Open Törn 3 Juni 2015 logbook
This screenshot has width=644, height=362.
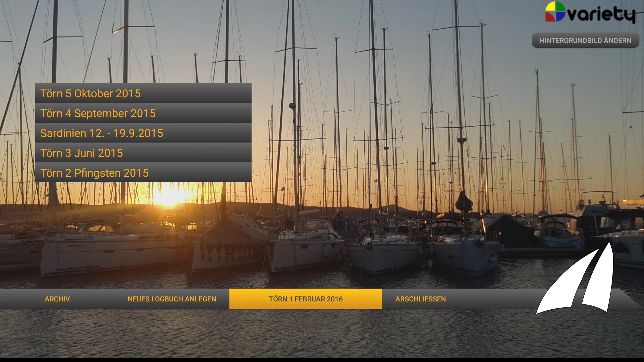pyautogui.click(x=143, y=153)
